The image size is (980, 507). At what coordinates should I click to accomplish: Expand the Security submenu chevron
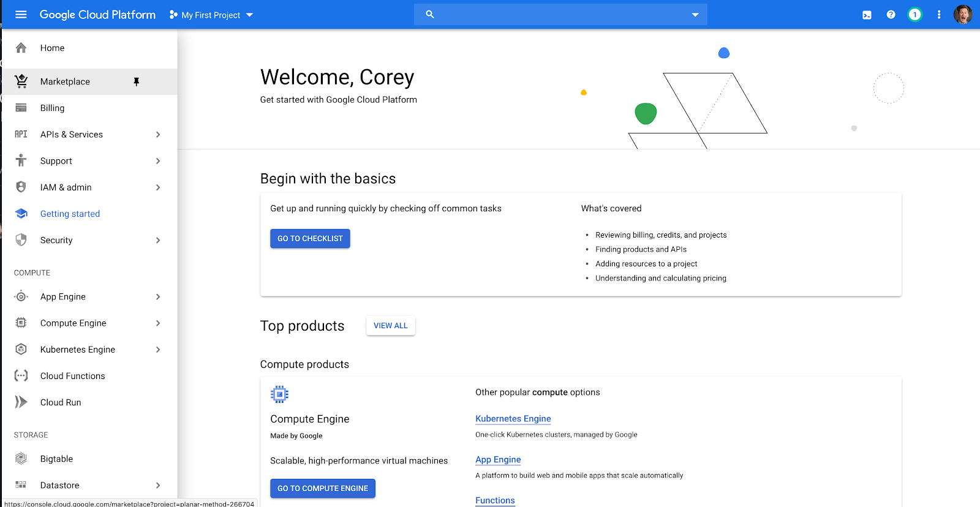click(158, 240)
